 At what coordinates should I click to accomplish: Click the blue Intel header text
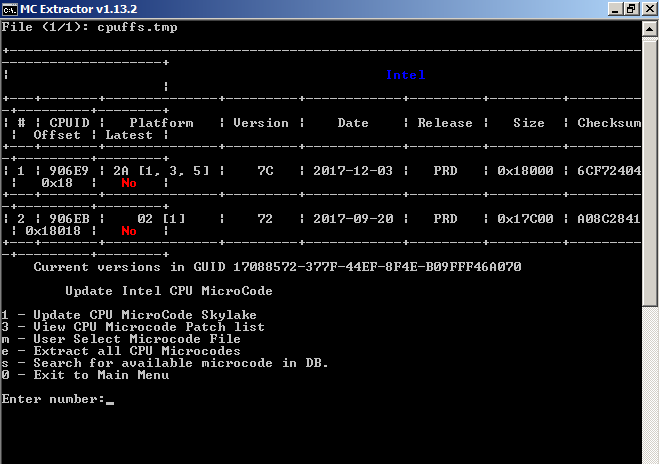[406, 75]
